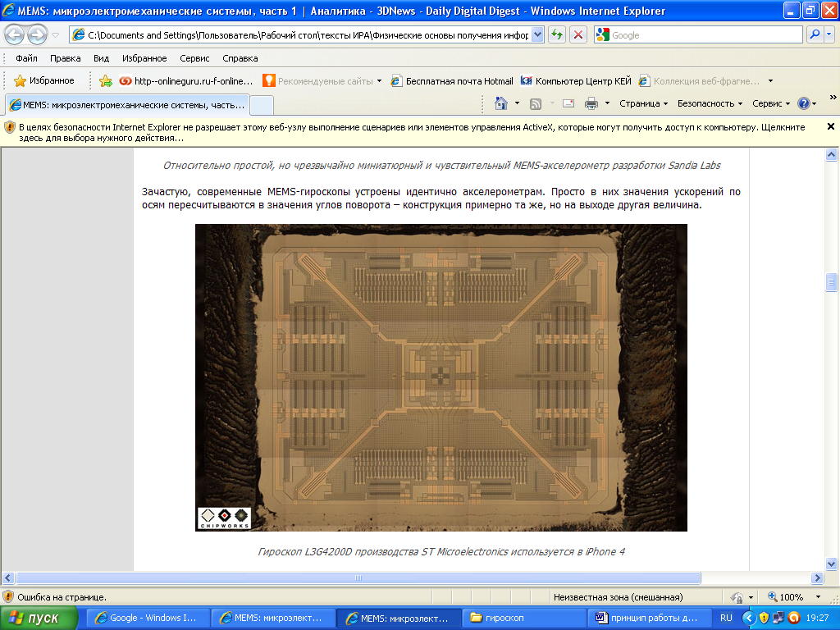Open the Вид menu

coord(101,58)
